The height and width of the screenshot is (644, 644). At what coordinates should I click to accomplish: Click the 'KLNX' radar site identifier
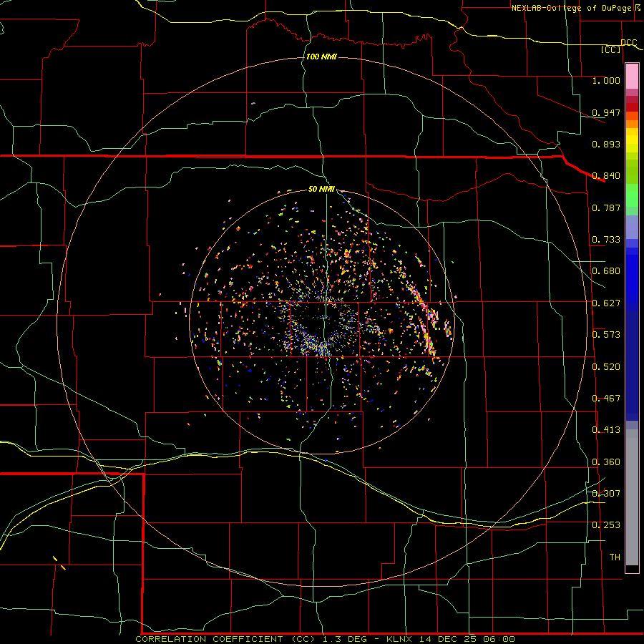pos(399,639)
